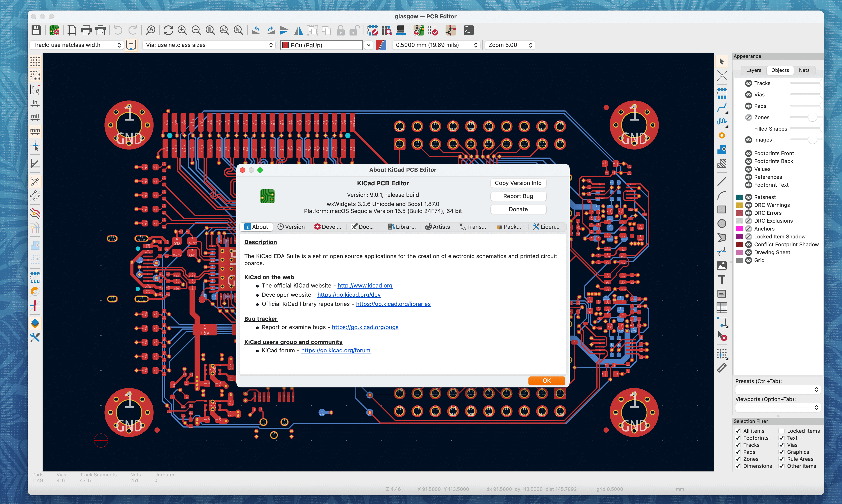Click the Mirror/Flip icon in toolbar
This screenshot has height=504, width=842.
pyautogui.click(x=299, y=30)
